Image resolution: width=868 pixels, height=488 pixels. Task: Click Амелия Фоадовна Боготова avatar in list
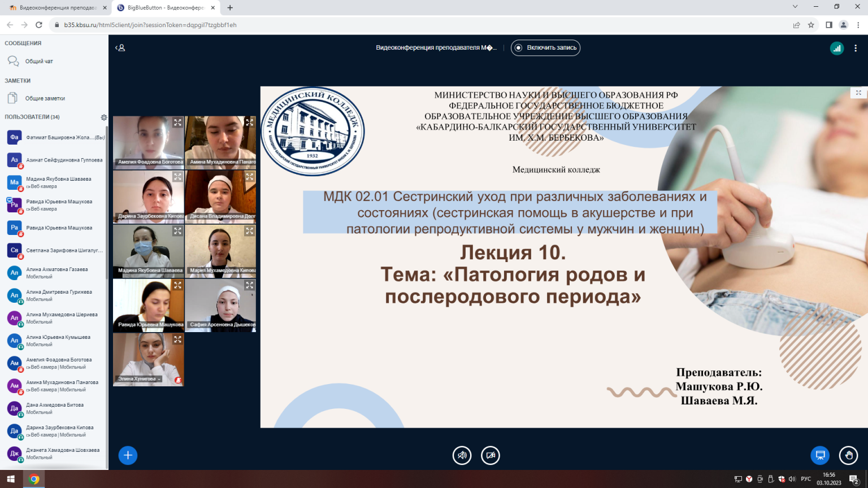click(14, 363)
